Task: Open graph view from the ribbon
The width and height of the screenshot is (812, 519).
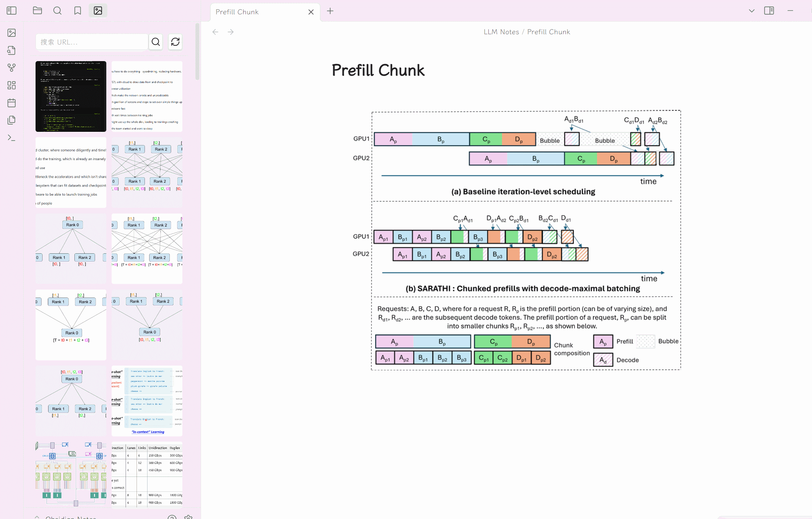Action: pyautogui.click(x=12, y=68)
